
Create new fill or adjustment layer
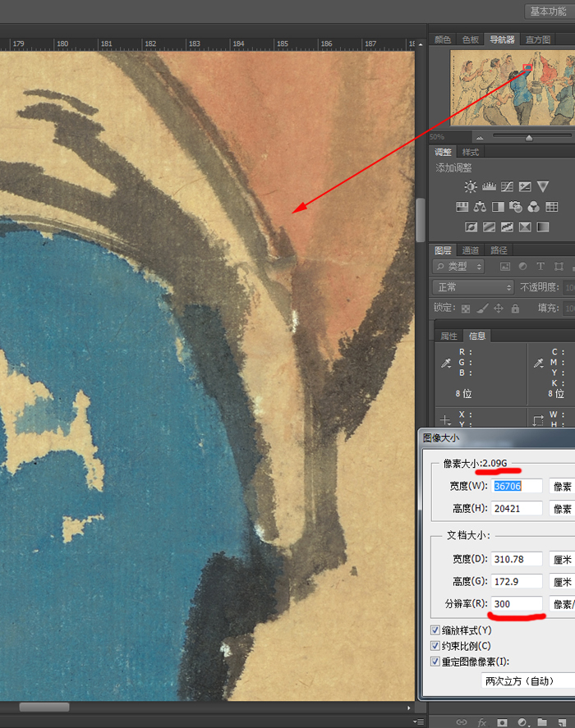[x=522, y=722]
